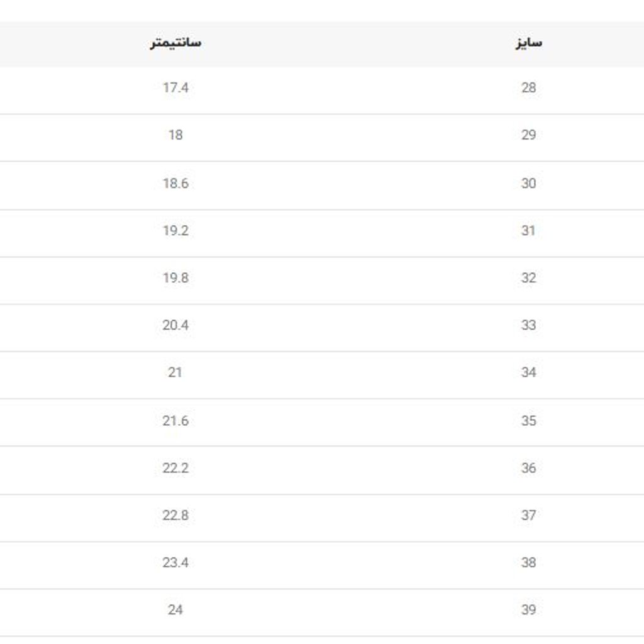The image size is (644, 644).
Task: Click the سانتیمتر column header
Action: pyautogui.click(x=175, y=43)
